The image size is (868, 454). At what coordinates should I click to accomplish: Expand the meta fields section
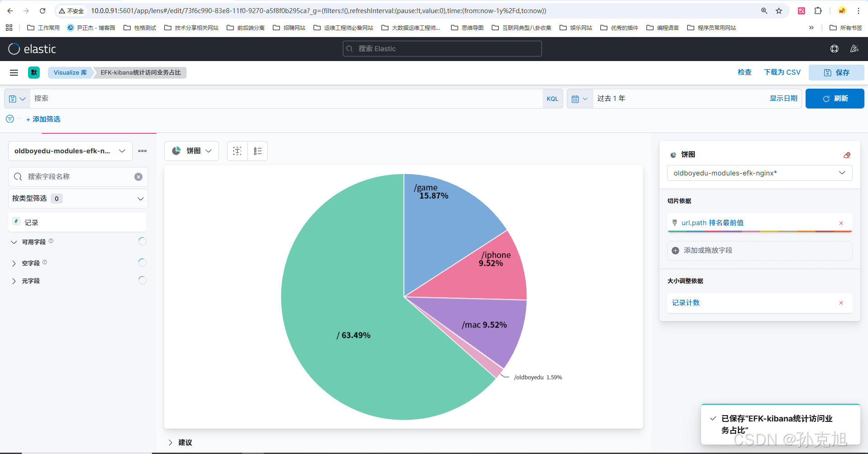(14, 281)
